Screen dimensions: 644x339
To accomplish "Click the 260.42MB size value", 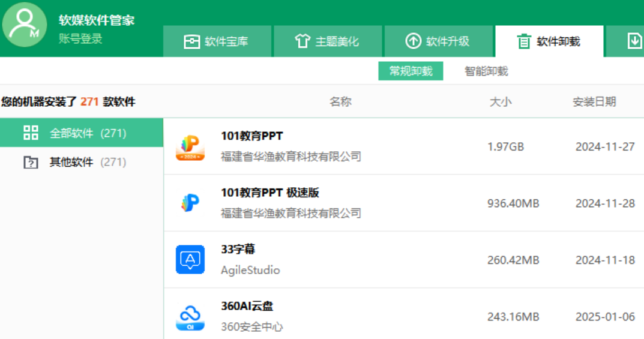I will point(513,260).
